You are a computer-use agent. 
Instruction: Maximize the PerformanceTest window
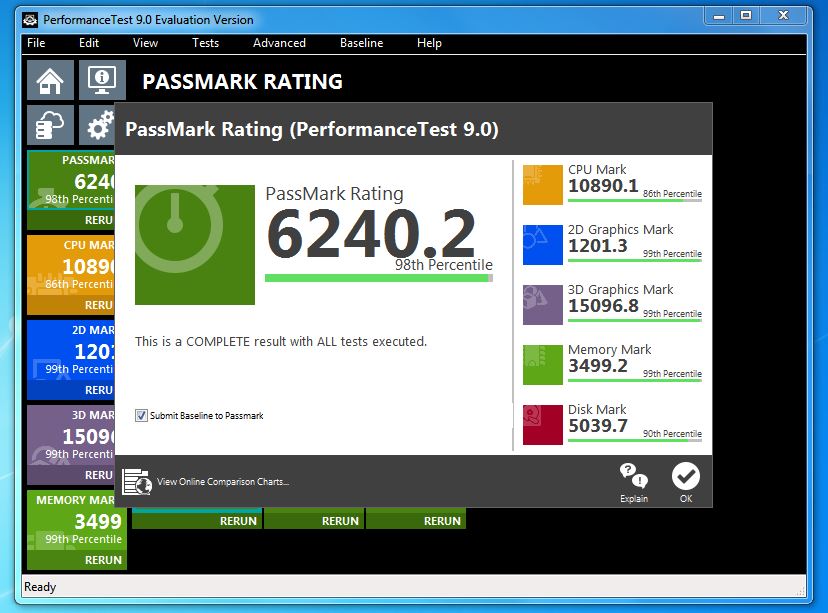(746, 15)
